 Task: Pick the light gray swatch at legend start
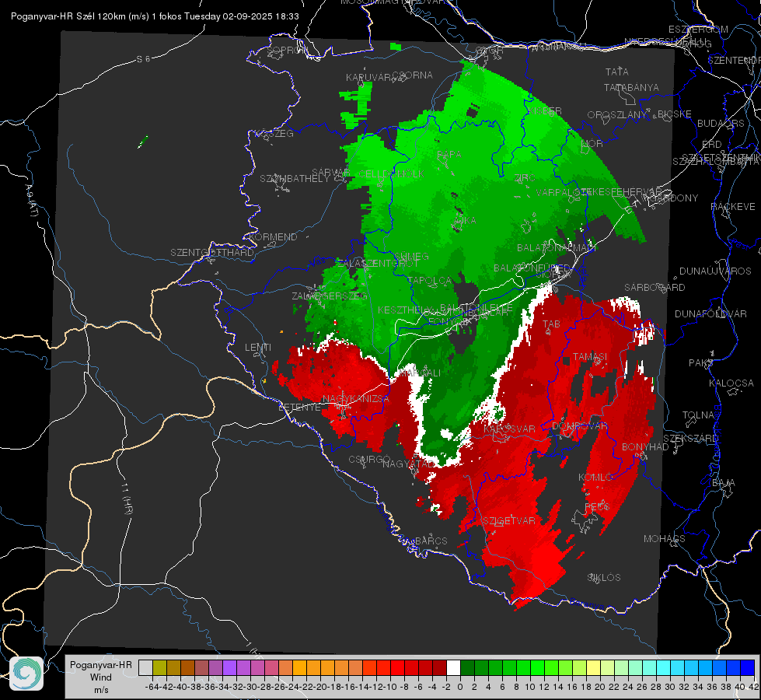(x=145, y=667)
